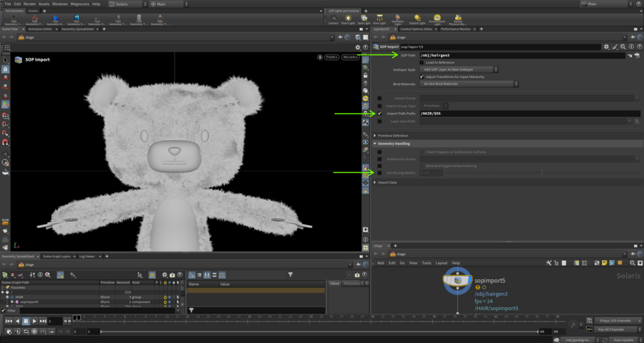644x343 pixels.
Task: Open the Sublayer Style dropdown
Action: coord(459,69)
